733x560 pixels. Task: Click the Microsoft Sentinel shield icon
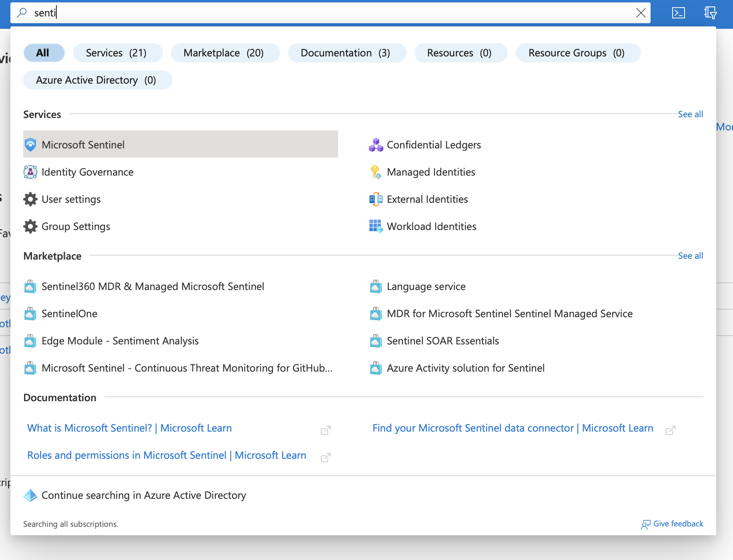[30, 145]
